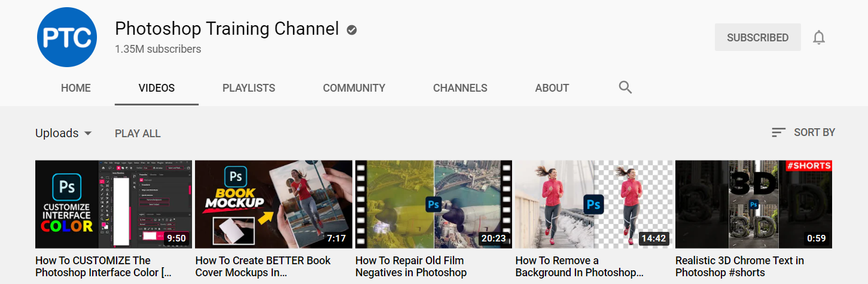Click the running woman background removal thumbnail

(x=594, y=204)
